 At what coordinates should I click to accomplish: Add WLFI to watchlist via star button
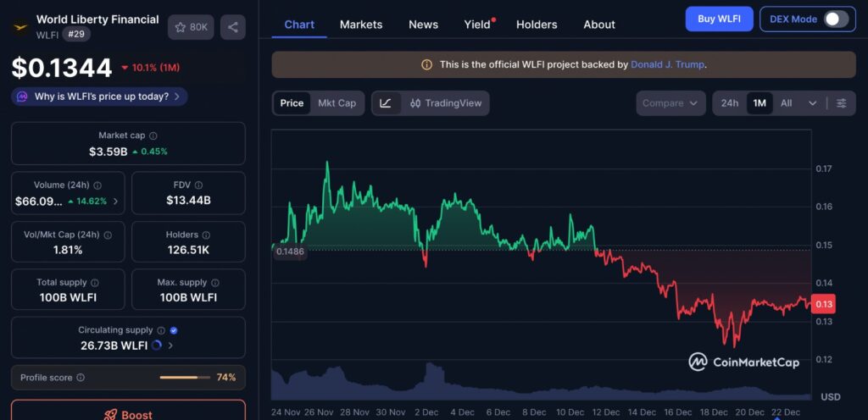pyautogui.click(x=191, y=27)
